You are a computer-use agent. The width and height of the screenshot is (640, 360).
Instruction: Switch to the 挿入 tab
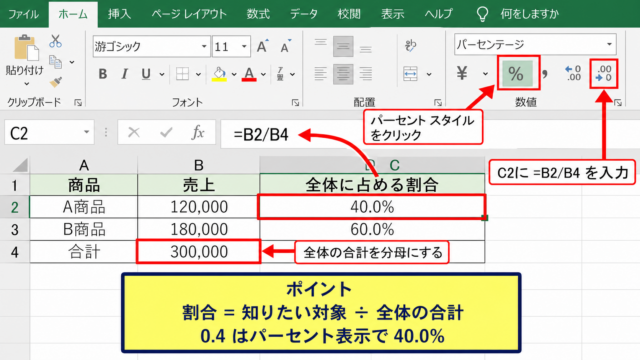click(119, 14)
